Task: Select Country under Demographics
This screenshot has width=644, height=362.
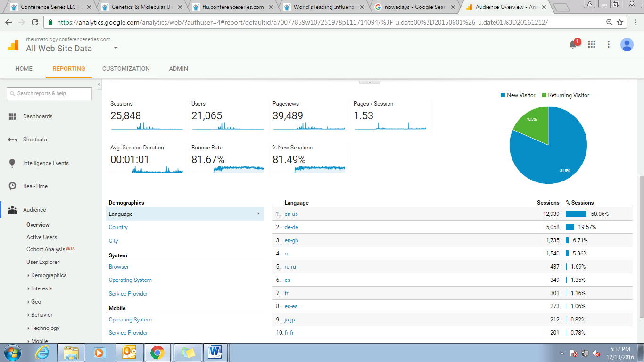Action: (x=118, y=227)
